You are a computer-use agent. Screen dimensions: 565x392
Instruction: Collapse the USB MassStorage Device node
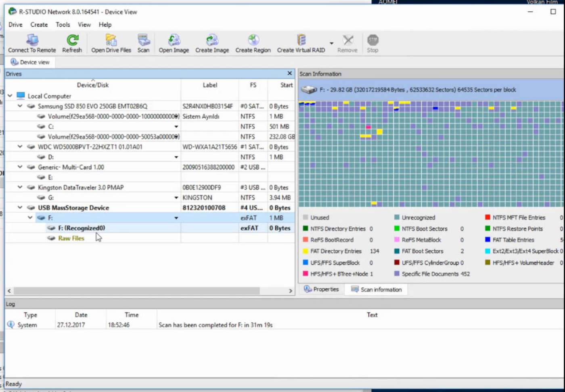20,208
